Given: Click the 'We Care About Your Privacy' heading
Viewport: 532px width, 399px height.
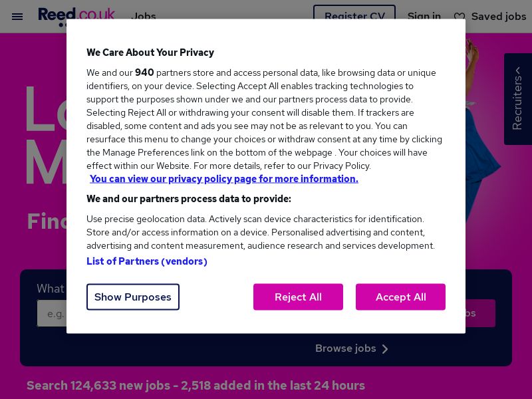Looking at the screenshot, I should [150, 53].
